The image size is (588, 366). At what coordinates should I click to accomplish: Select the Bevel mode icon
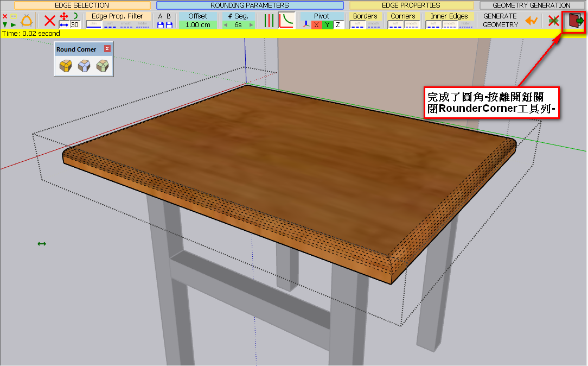[103, 66]
